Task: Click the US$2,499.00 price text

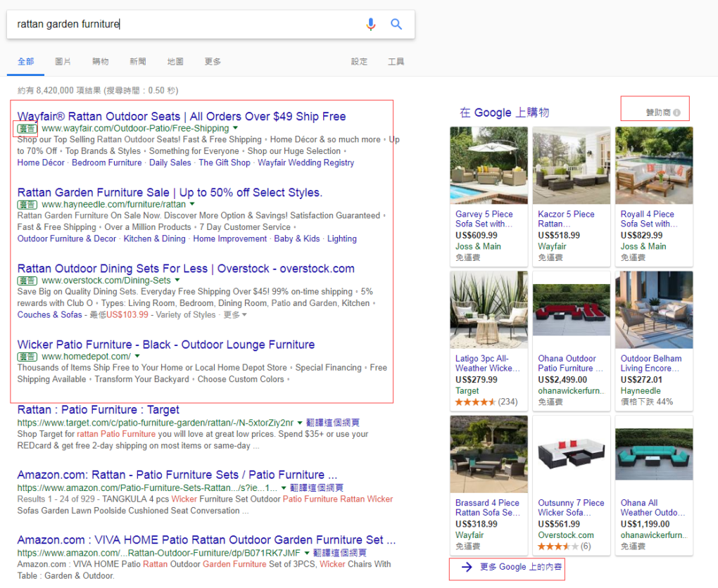Action: (562, 380)
